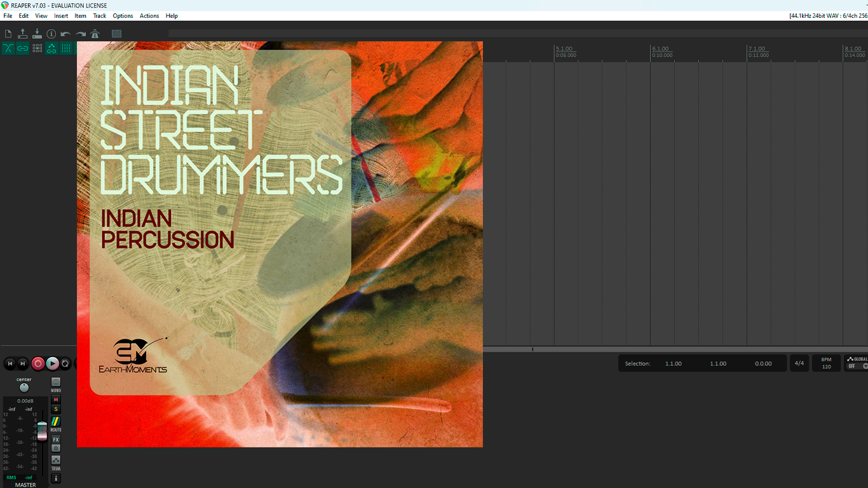Toggle the metronome icon in the toolbar
Viewport: 868px width, 488px height.
click(95, 34)
